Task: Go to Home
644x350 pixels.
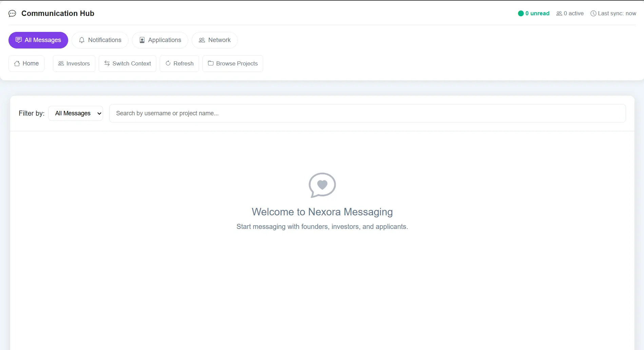Action: coord(26,63)
